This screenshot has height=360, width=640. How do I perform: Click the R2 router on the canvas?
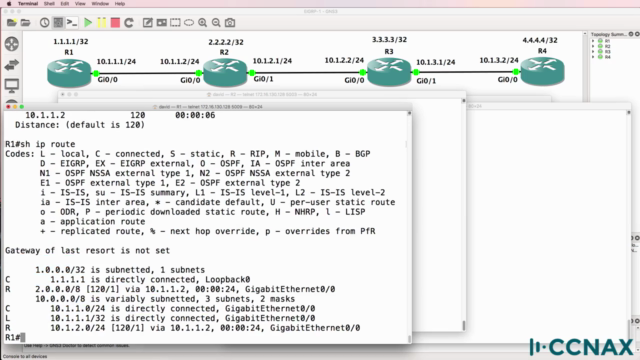coord(225,73)
